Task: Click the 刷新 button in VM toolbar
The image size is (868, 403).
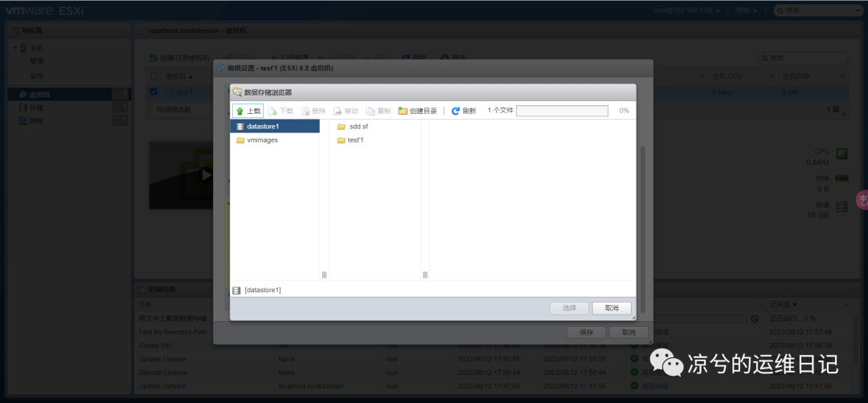Action: (x=414, y=58)
